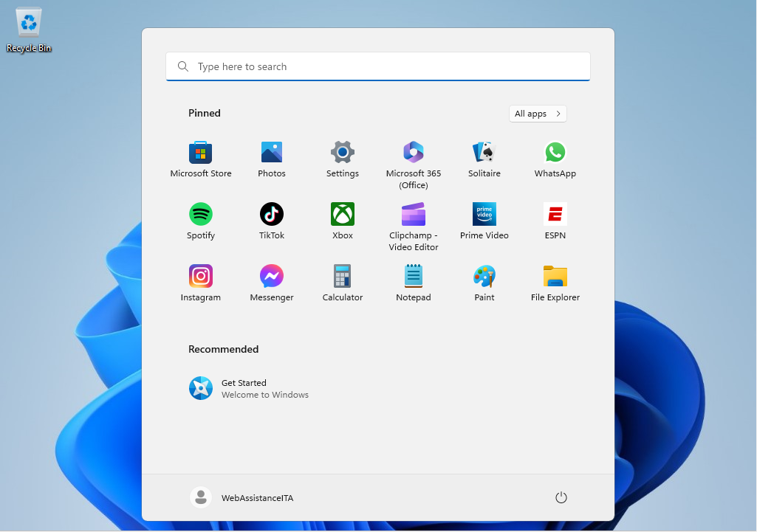This screenshot has height=532, width=757.
Task: Click the user account avatar icon
Action: tap(200, 497)
